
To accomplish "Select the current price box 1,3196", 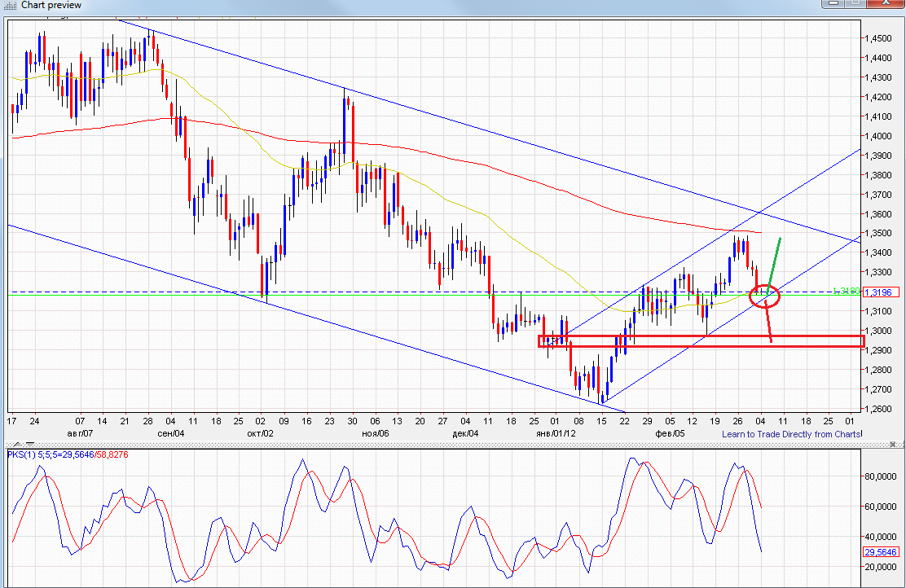I will 880,292.
